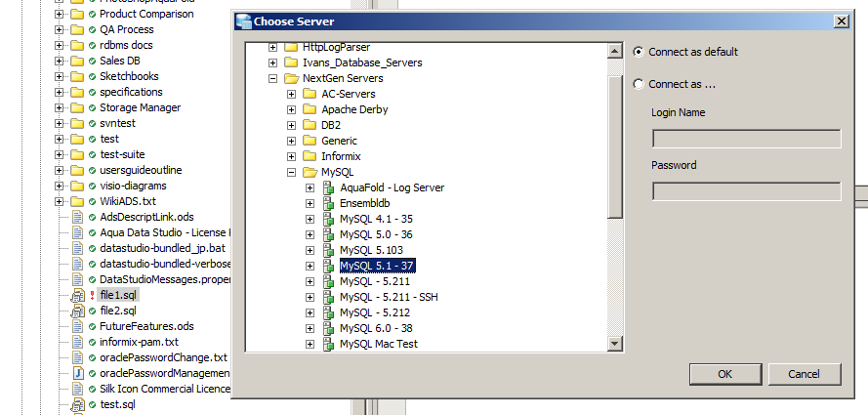Image resolution: width=868 pixels, height=415 pixels.
Task: Click the Sales DB folder icon in background tree
Action: pos(77,61)
